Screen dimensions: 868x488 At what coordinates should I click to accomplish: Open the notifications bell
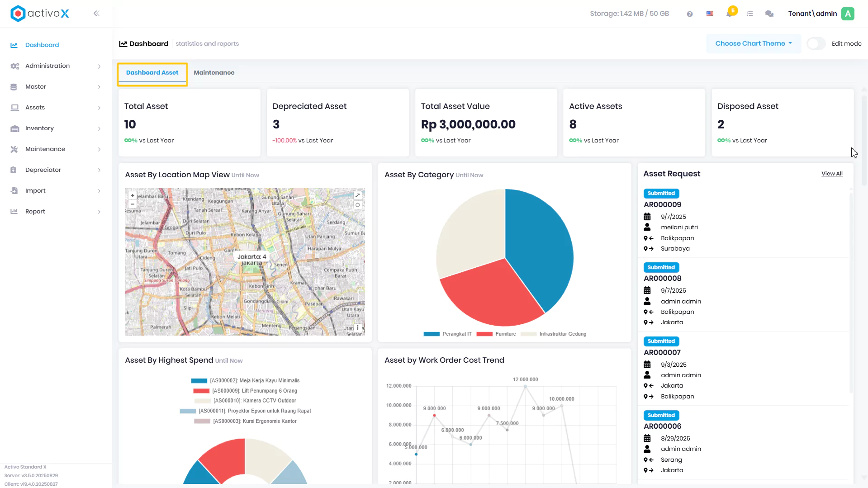729,14
